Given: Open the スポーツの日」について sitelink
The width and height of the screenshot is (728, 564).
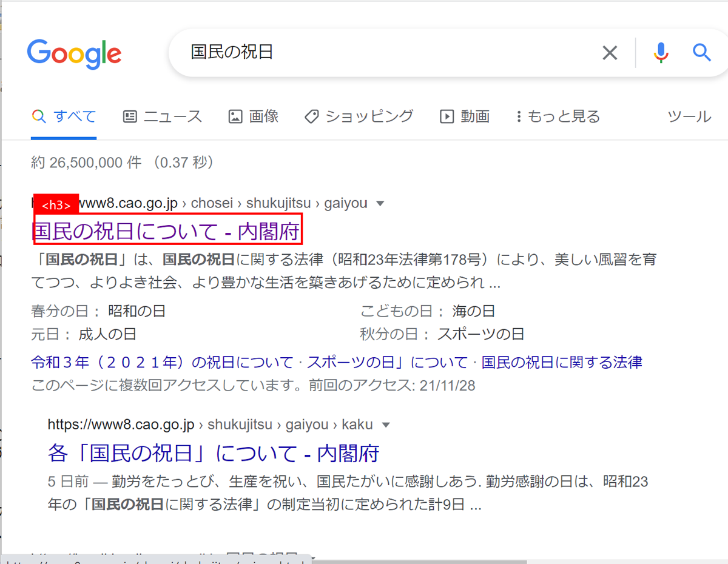Looking at the screenshot, I should pyautogui.click(x=387, y=363).
